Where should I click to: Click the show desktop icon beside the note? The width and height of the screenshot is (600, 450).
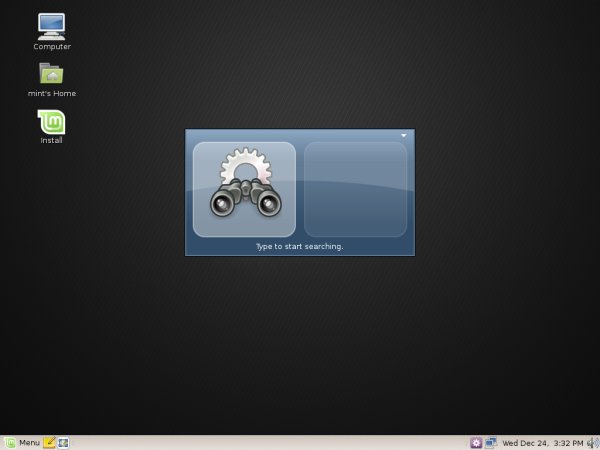[62, 442]
